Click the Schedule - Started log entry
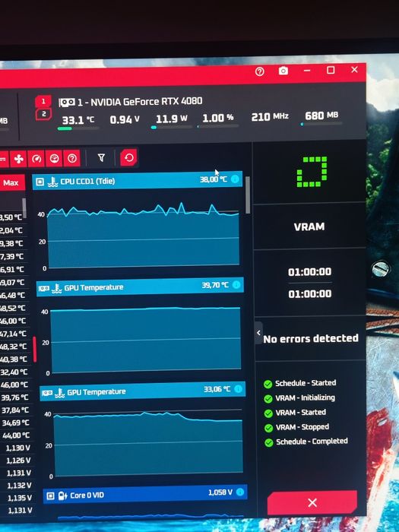This screenshot has width=399, height=532. (306, 383)
